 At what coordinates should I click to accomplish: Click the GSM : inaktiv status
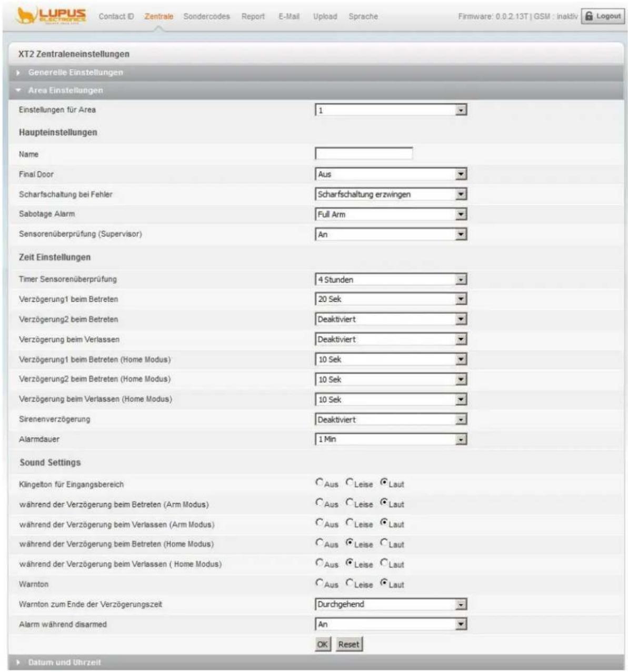(x=555, y=16)
